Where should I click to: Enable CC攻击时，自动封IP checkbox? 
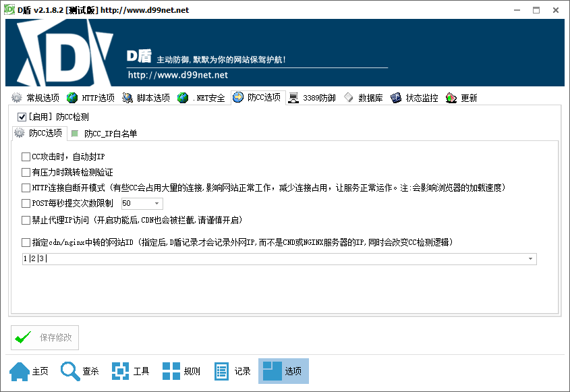(x=26, y=157)
